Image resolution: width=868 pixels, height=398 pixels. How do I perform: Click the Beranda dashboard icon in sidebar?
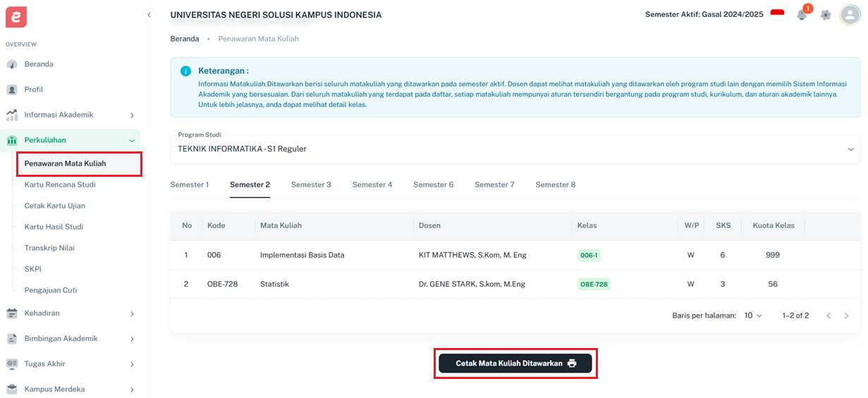coord(12,64)
